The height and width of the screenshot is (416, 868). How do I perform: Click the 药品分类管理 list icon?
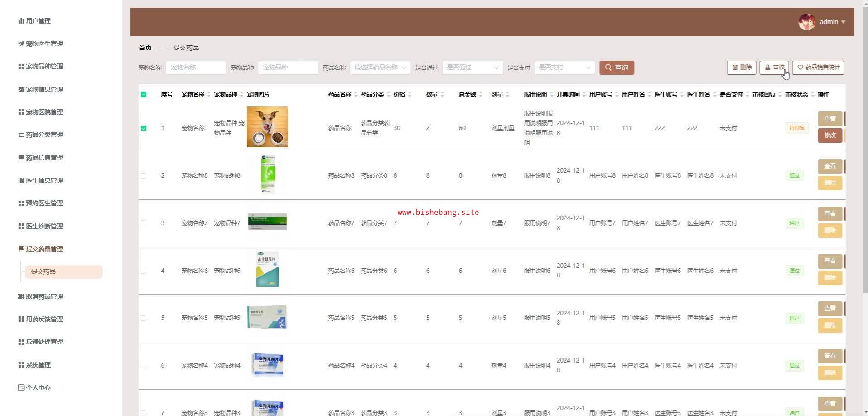[21, 135]
